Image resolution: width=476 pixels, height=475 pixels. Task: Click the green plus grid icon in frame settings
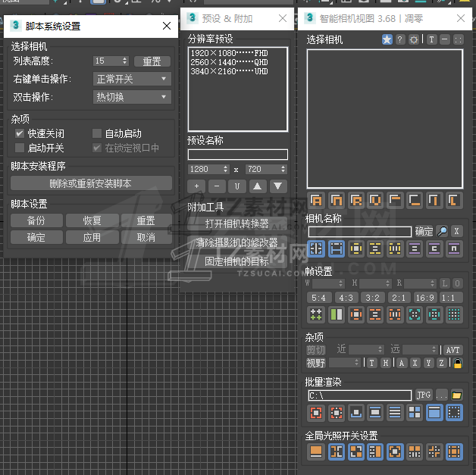pyautogui.click(x=316, y=314)
